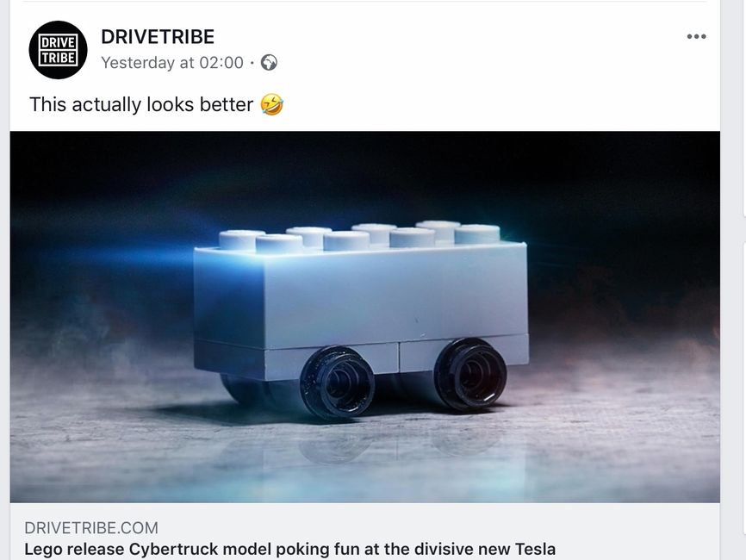The height and width of the screenshot is (560, 746).
Task: Click the studs atop the Lego brick
Action: click(x=360, y=235)
